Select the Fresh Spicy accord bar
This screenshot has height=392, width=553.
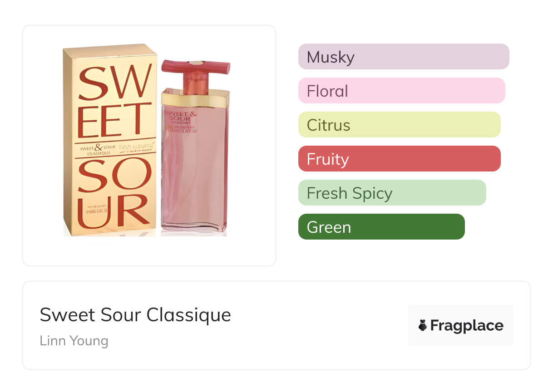392,193
